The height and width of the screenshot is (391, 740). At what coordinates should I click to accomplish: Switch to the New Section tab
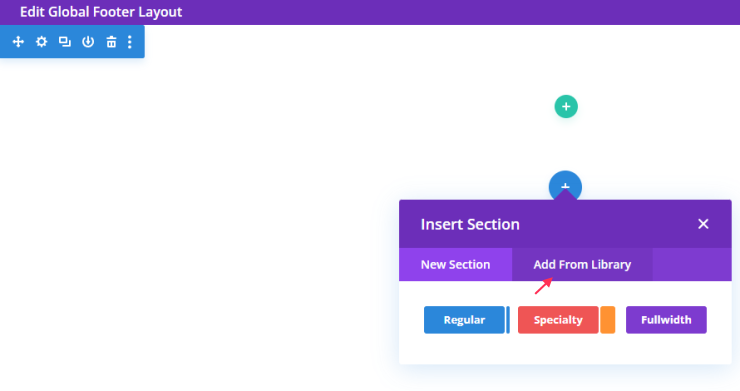pyautogui.click(x=455, y=264)
